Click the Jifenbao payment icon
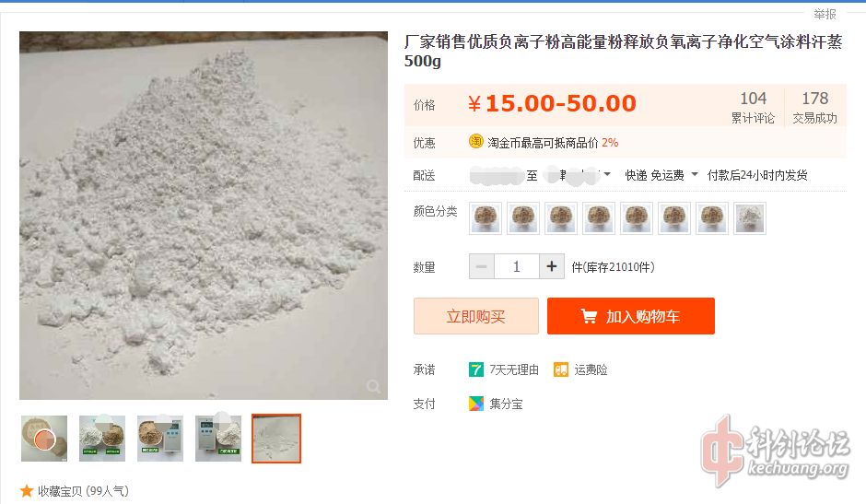Image resolution: width=866 pixels, height=504 pixels. [x=475, y=404]
